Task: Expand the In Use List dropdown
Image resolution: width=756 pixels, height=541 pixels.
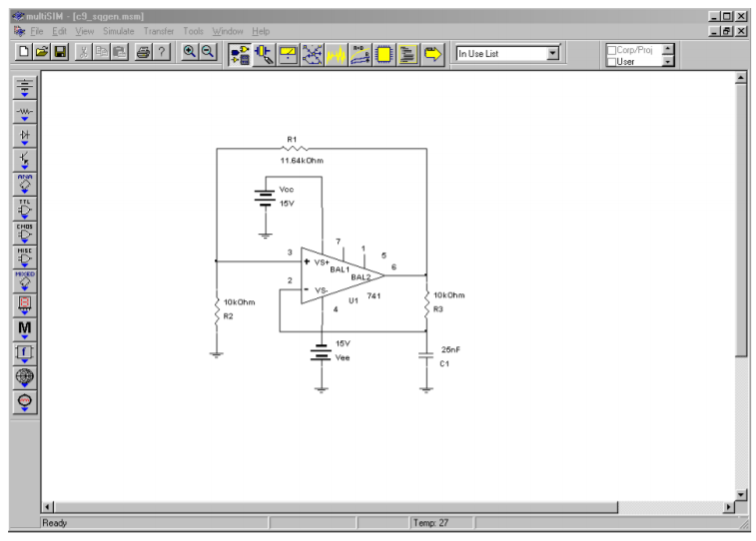Action: point(553,53)
